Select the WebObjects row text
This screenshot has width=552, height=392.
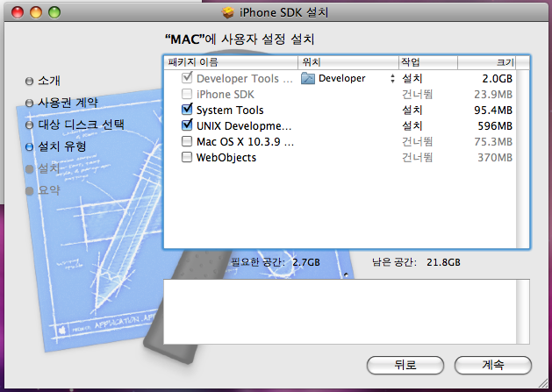[x=226, y=158]
